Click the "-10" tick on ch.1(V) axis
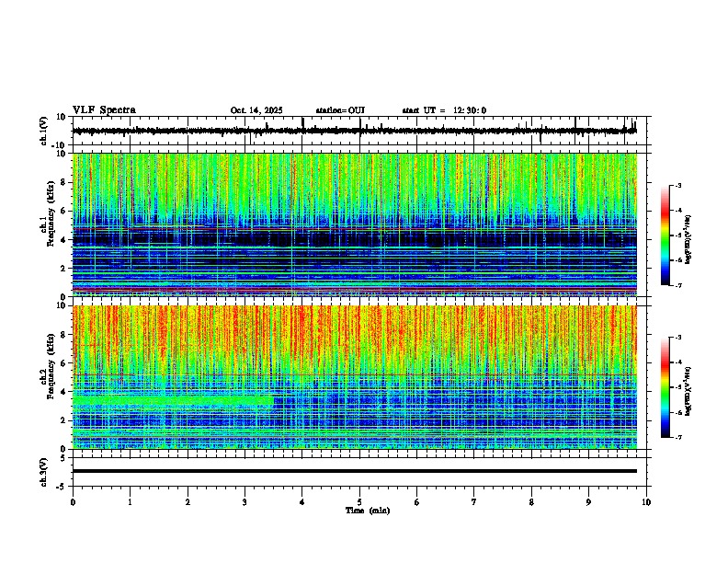Viewport: 728px width, 563px height. point(60,145)
